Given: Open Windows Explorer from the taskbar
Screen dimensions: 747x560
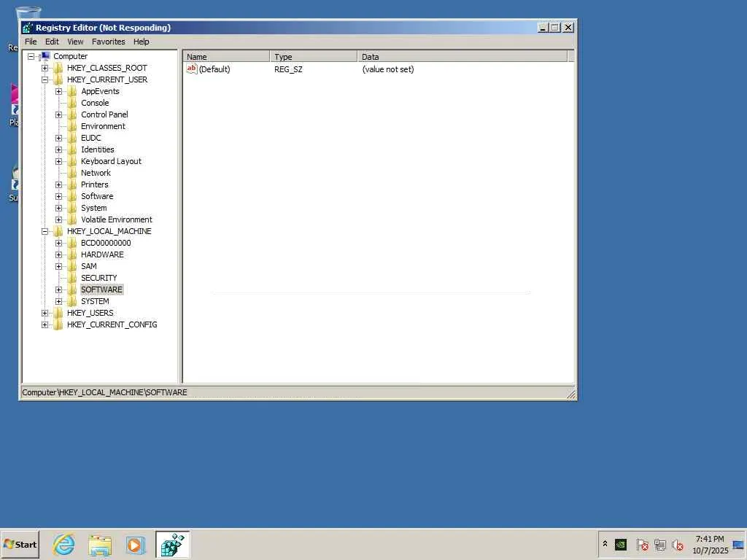Looking at the screenshot, I should click(100, 545).
